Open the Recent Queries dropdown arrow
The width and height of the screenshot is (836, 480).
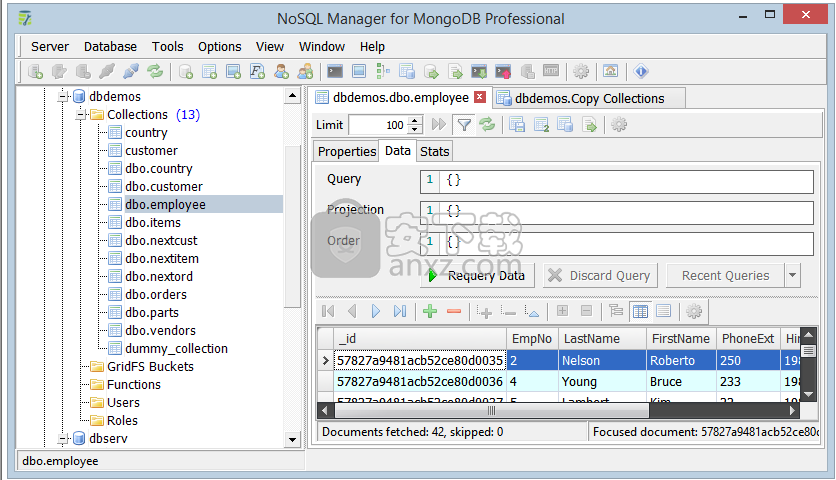click(792, 276)
